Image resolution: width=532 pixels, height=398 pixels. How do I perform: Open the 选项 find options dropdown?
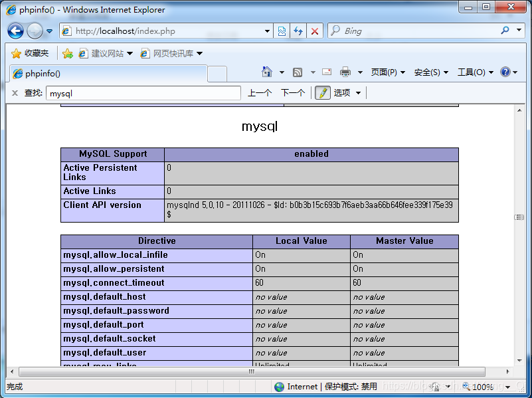click(x=347, y=92)
